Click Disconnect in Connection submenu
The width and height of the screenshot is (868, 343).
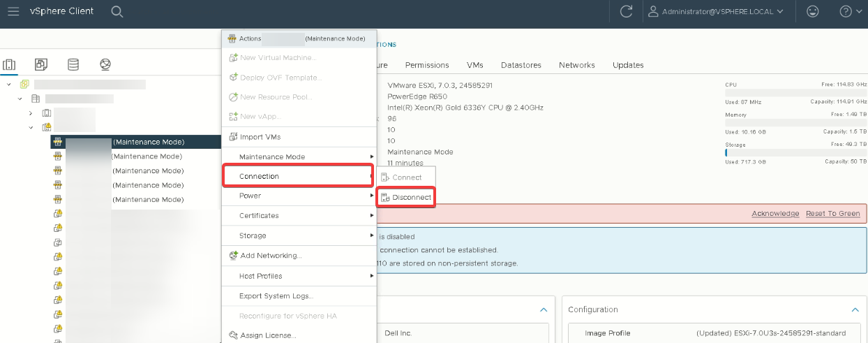tap(406, 198)
